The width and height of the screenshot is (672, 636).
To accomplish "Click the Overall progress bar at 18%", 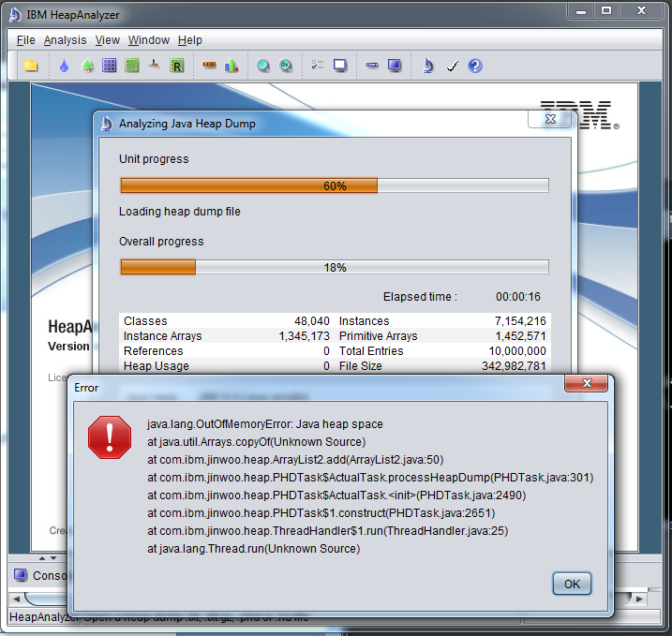I will pos(335,267).
